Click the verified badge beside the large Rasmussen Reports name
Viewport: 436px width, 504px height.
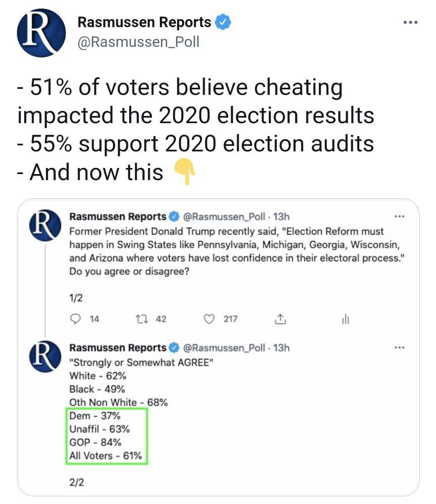pos(223,23)
